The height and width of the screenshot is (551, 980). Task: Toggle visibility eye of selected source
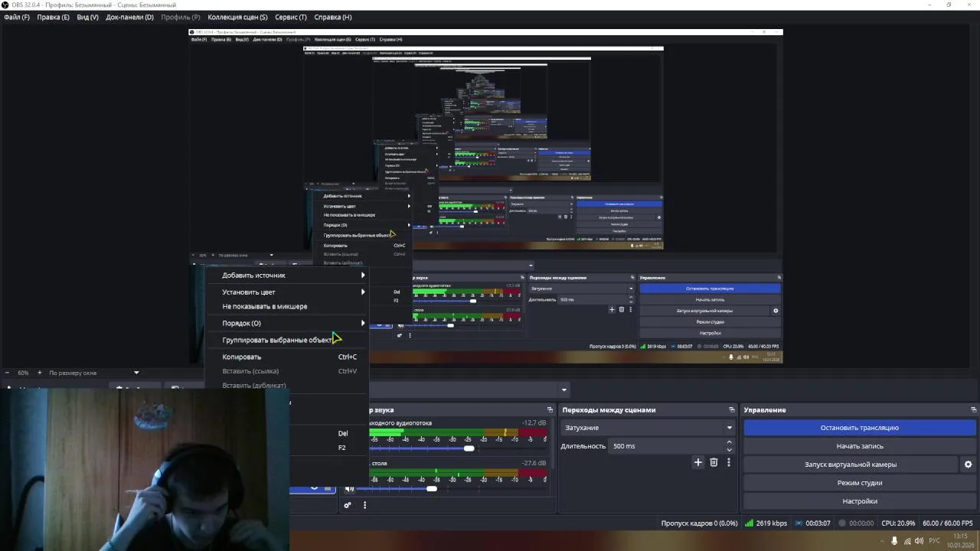pos(314,487)
